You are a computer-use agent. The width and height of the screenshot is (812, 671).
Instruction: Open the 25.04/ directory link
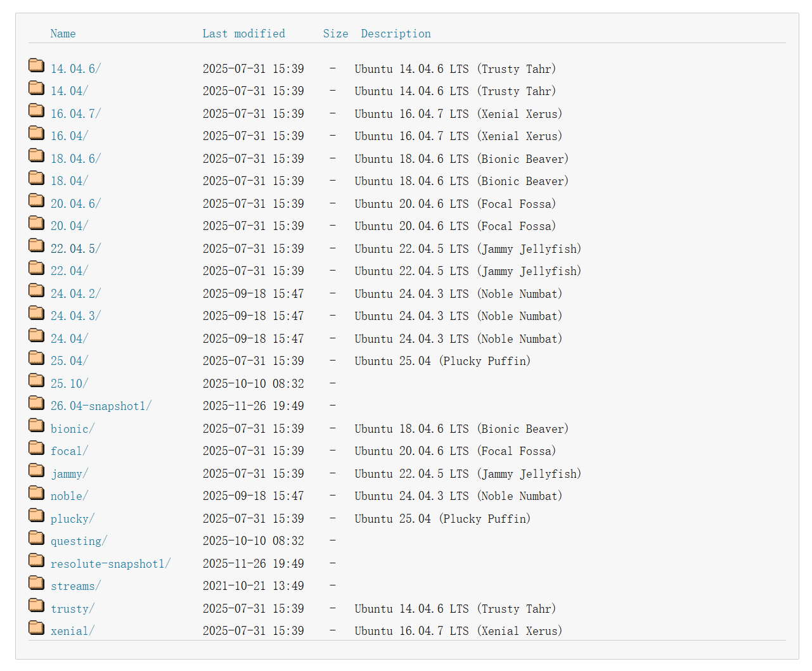(69, 361)
